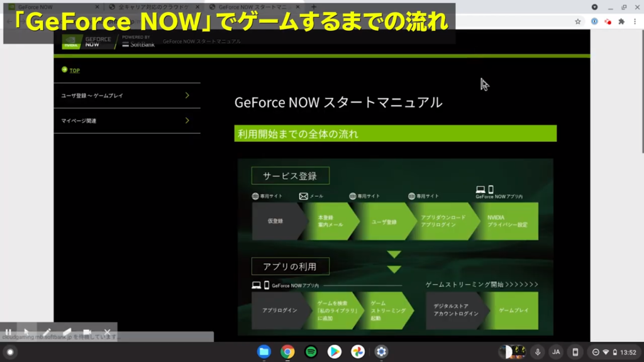Open Google Photos from the shelf
The image size is (644, 362).
357,352
